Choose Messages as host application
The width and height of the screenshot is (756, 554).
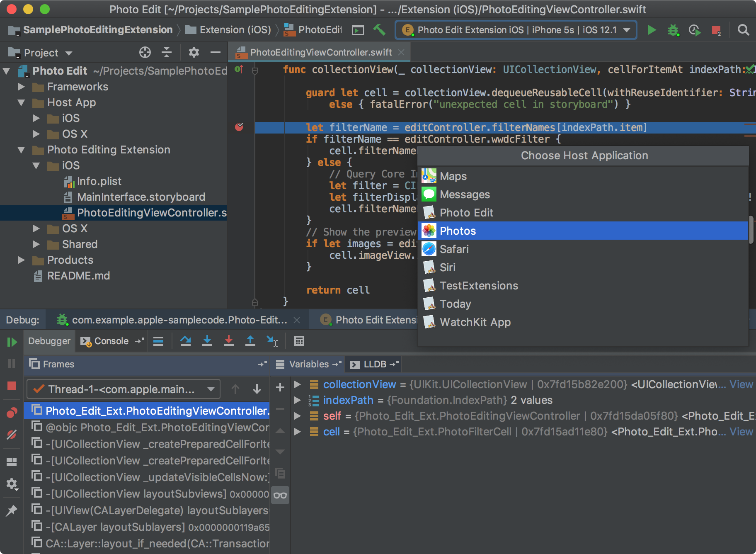pos(584,194)
